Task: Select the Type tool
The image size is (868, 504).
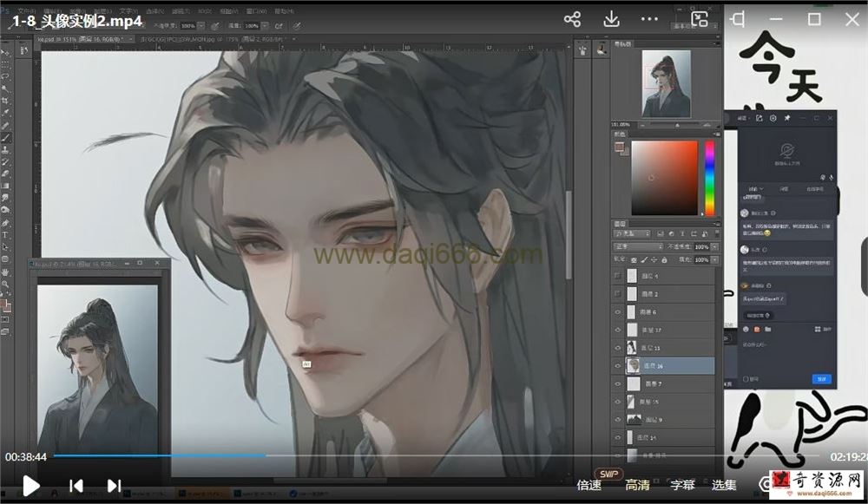Action: [x=5, y=235]
